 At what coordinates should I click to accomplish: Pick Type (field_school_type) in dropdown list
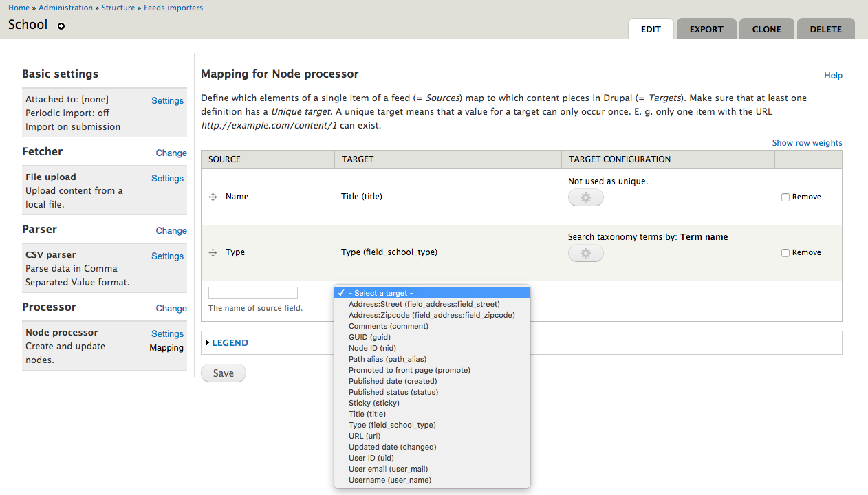point(432,425)
